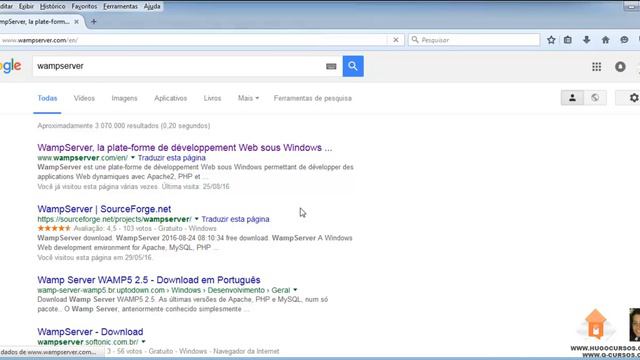Open WampServer - Download result
This screenshot has width=640, height=360.
click(x=90, y=332)
